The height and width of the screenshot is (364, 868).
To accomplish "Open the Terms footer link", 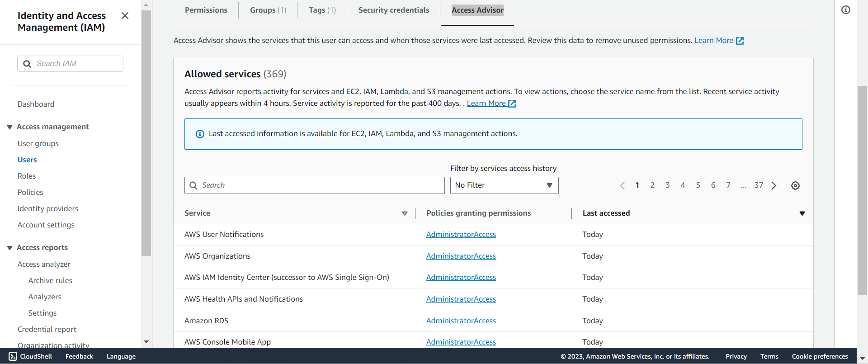I will [769, 356].
